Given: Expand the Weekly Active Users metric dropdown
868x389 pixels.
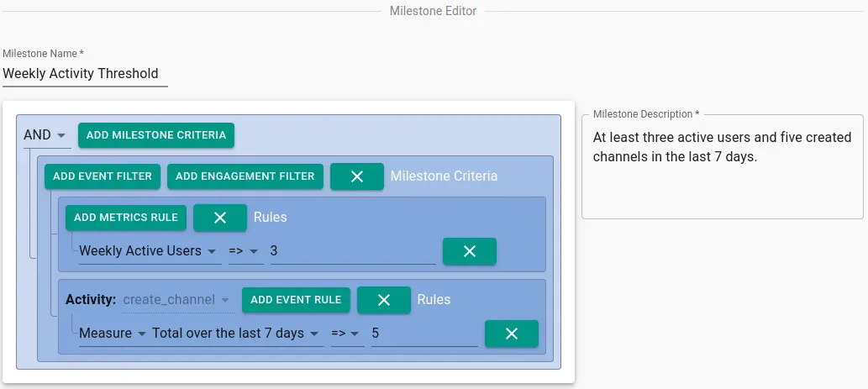Looking at the screenshot, I should pos(150,251).
